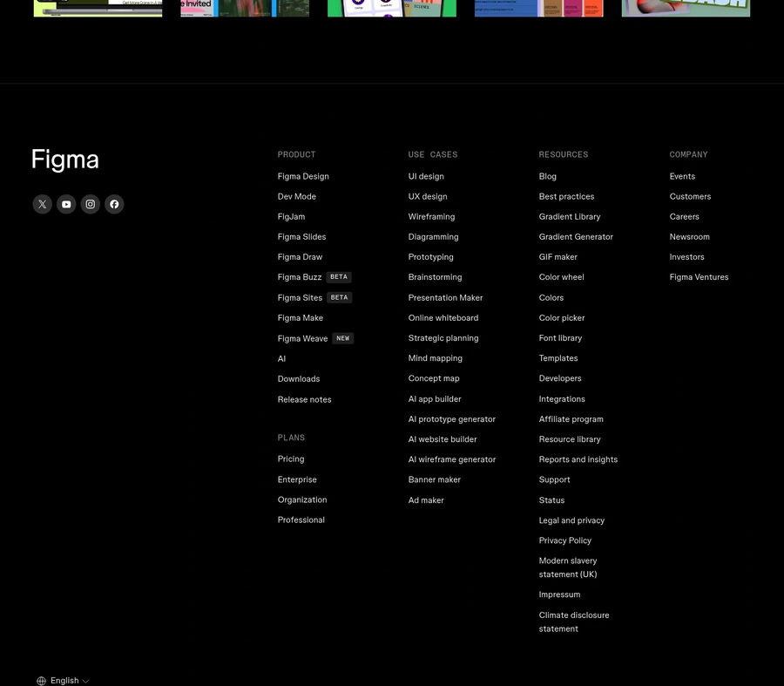Open UX design use case

pyautogui.click(x=428, y=197)
